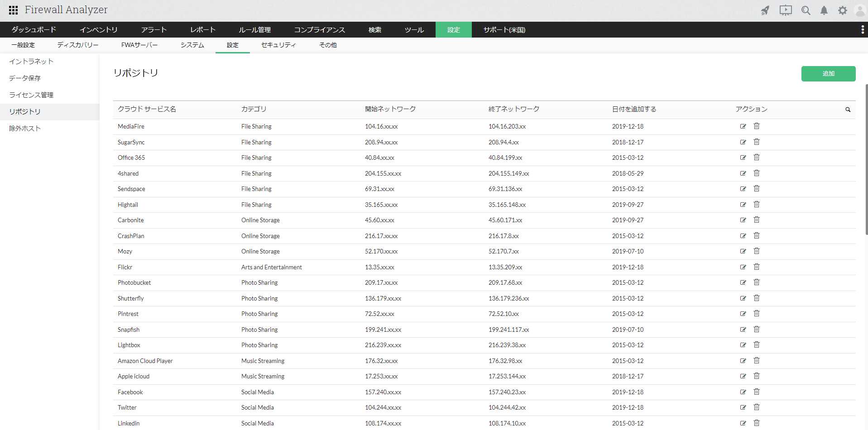
Task: Open the apps grid launcher icon
Action: 14,10
